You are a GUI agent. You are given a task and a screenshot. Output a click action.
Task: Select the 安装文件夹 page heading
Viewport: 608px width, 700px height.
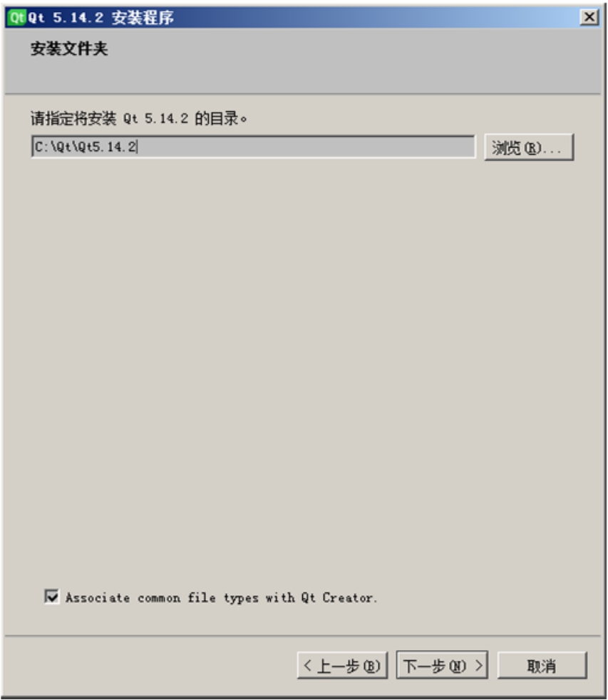tap(69, 48)
